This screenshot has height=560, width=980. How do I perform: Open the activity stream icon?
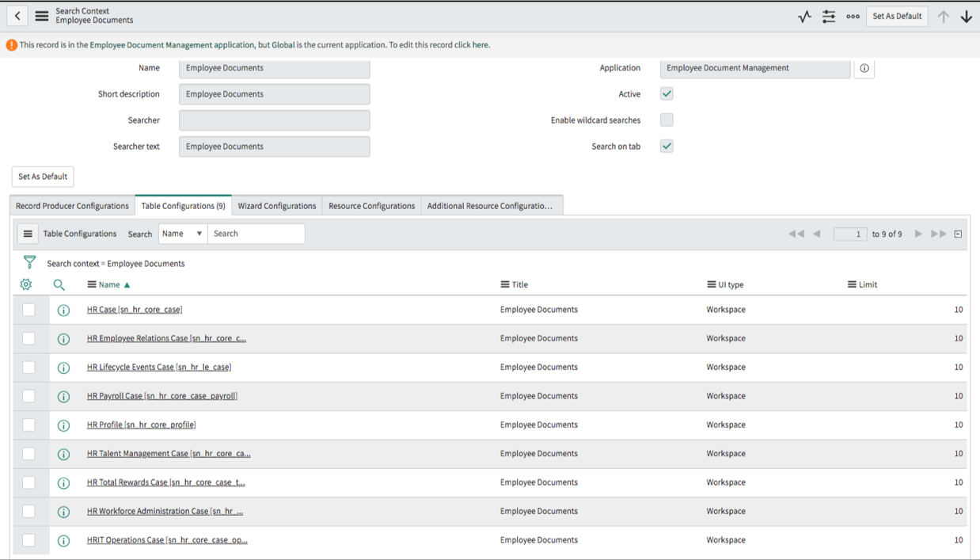tap(804, 16)
